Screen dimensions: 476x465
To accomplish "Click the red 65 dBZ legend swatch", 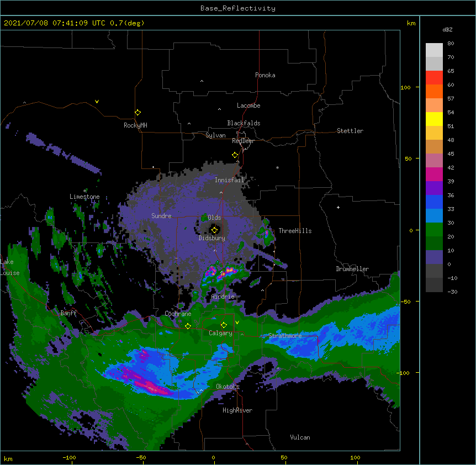I will click(434, 77).
